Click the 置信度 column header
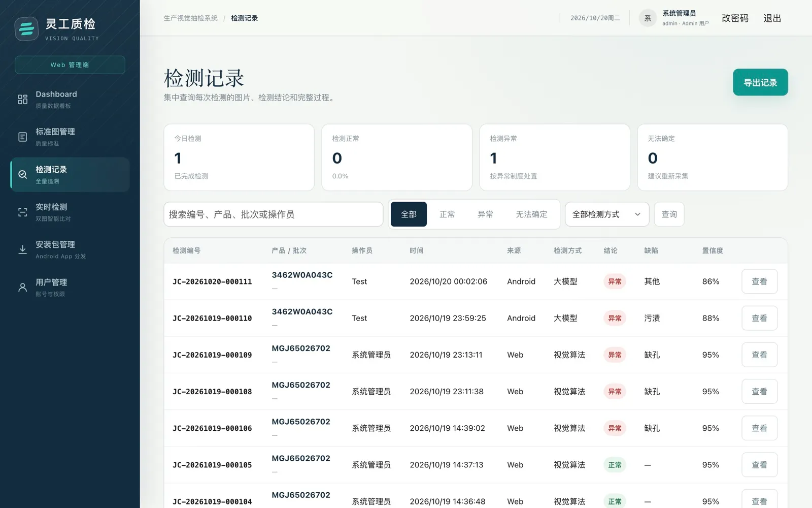812x508 pixels. [713, 250]
